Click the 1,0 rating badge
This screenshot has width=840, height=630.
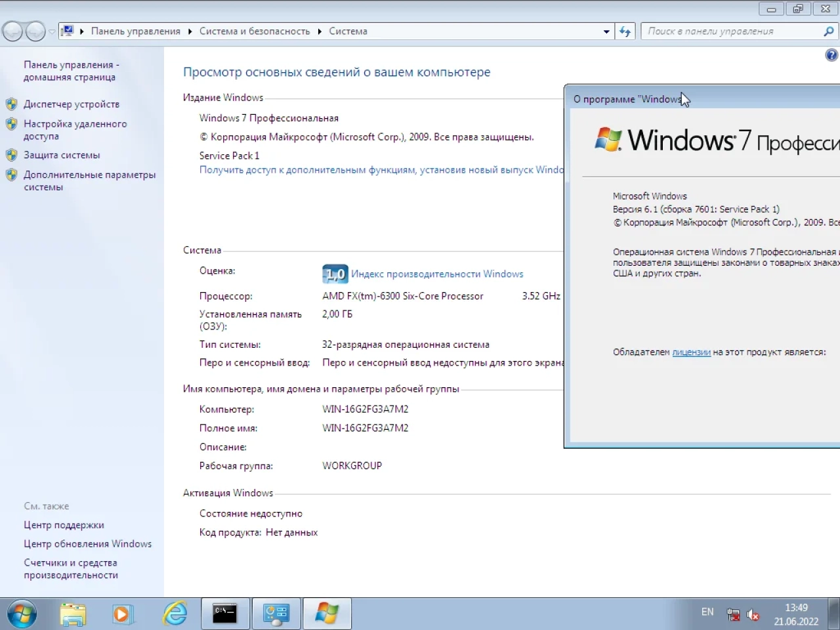(335, 274)
